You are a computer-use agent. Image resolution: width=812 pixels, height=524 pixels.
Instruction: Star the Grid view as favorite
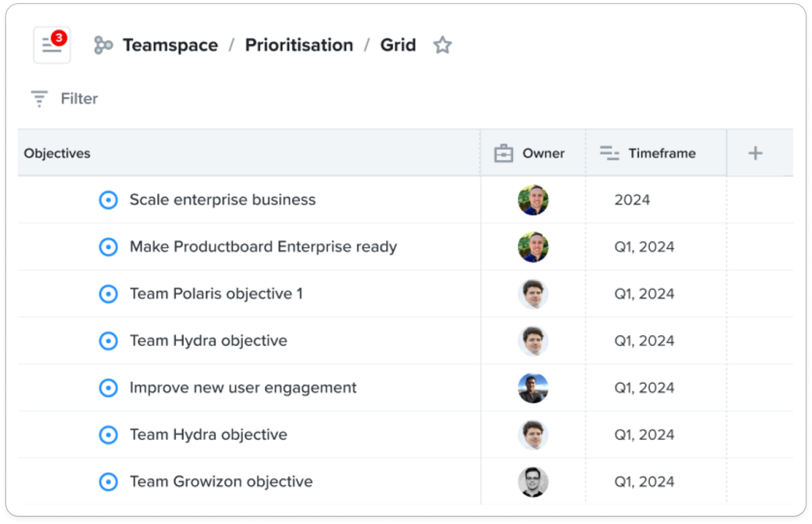(442, 45)
